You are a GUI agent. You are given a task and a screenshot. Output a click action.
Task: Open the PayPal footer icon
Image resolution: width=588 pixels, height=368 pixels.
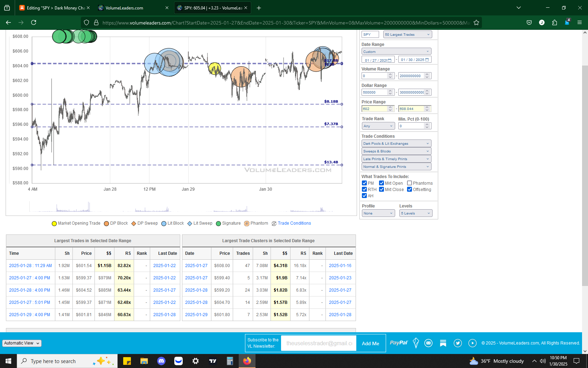point(399,343)
